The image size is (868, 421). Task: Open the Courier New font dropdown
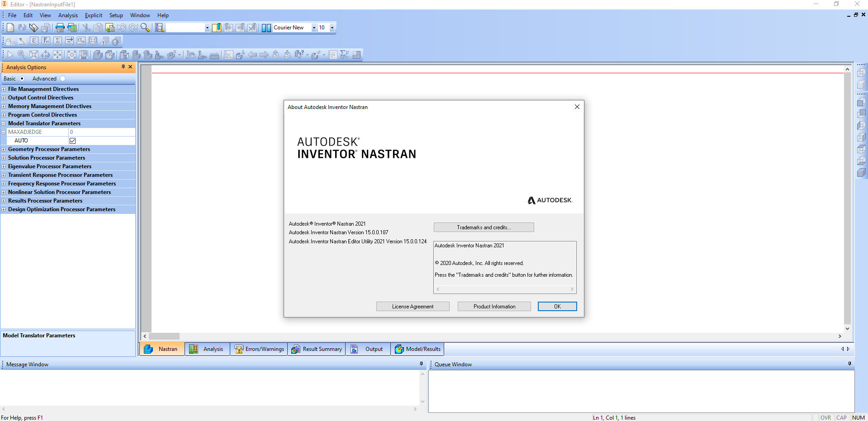[x=314, y=28]
